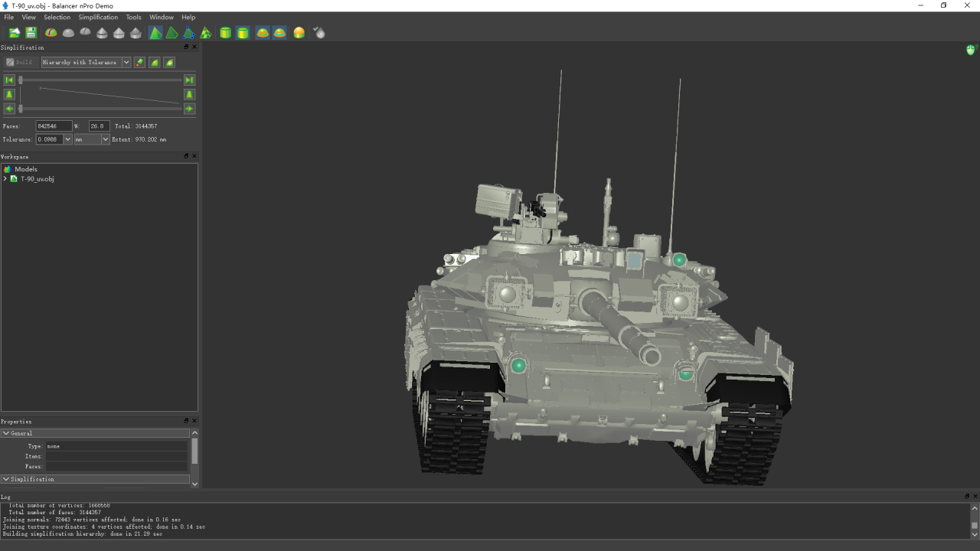Screen dimensions: 980x551
Task: Float the Simplification panel
Action: pyautogui.click(x=186, y=47)
